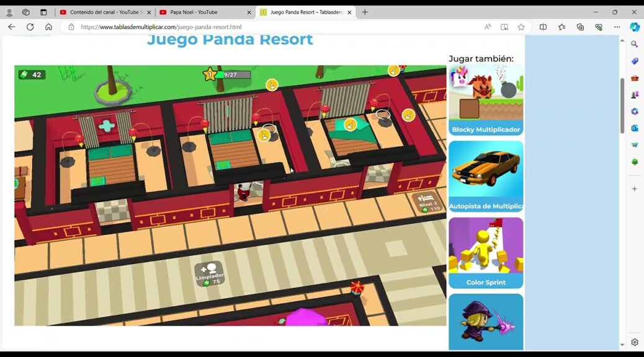Open Edge sidebar settings gear
Viewport: 644px width, 357px height.
tap(635, 342)
